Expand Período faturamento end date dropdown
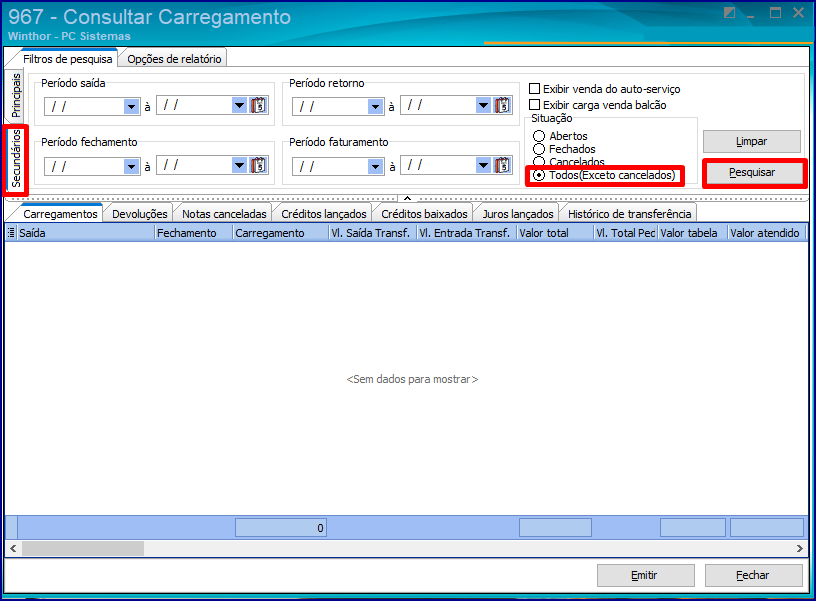The height and width of the screenshot is (601, 816). (x=483, y=165)
